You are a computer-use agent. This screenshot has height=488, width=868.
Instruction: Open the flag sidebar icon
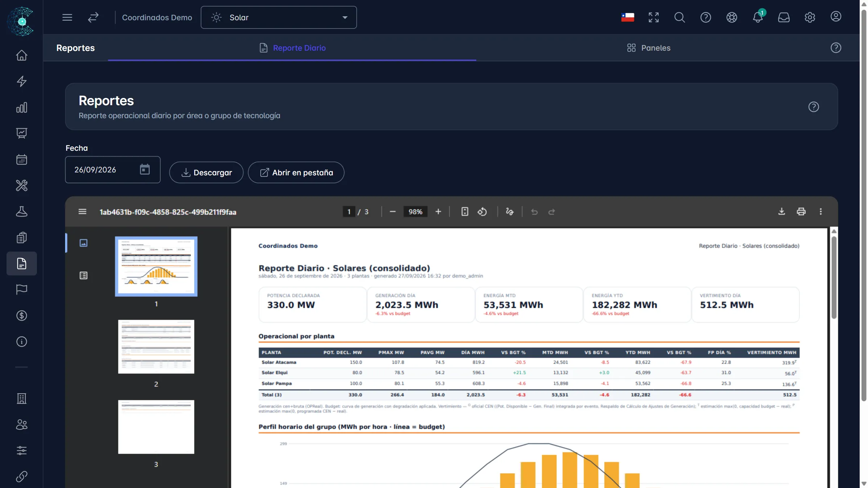click(22, 290)
